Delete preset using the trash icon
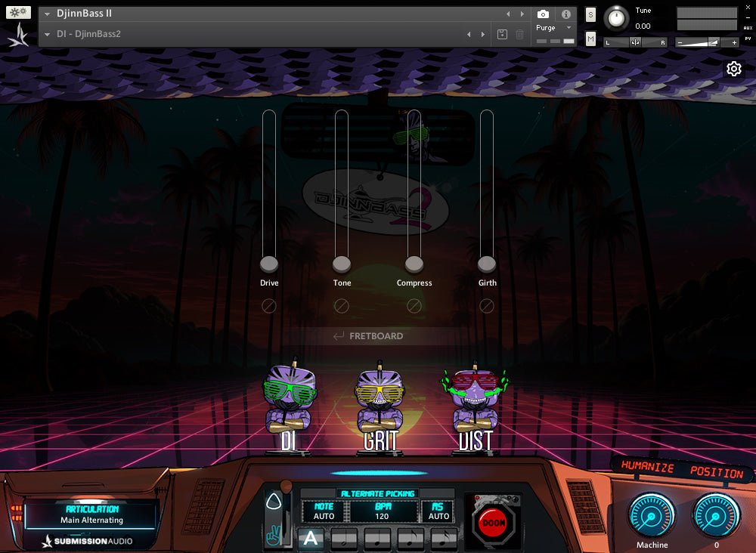 tap(520, 34)
